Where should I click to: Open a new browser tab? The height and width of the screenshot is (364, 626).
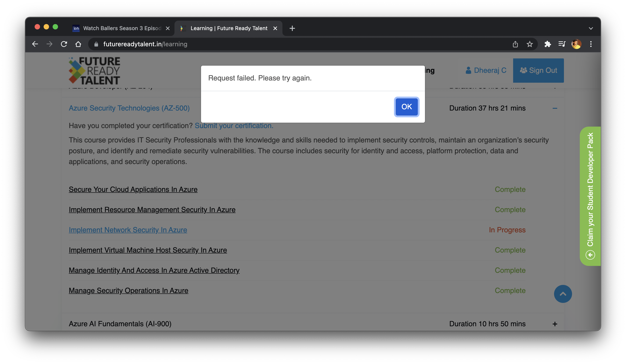pyautogui.click(x=292, y=28)
